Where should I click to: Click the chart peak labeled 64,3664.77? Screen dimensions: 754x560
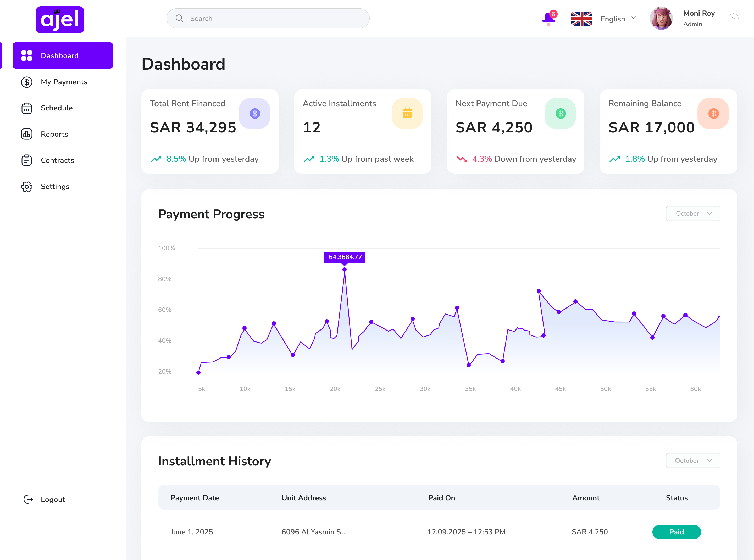345,269
